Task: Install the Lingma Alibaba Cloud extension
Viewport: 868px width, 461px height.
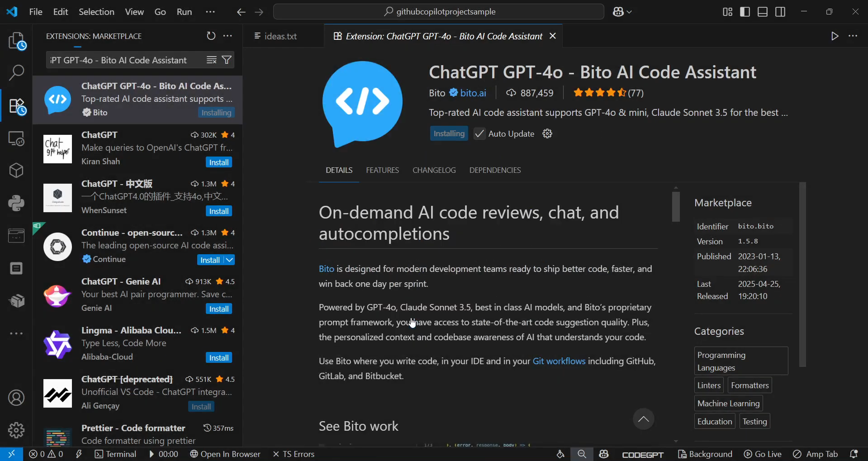Action: pyautogui.click(x=219, y=357)
